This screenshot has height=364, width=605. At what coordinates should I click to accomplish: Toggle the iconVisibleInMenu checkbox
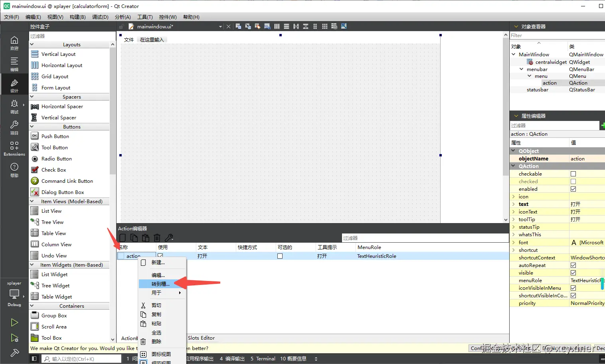pyautogui.click(x=573, y=288)
